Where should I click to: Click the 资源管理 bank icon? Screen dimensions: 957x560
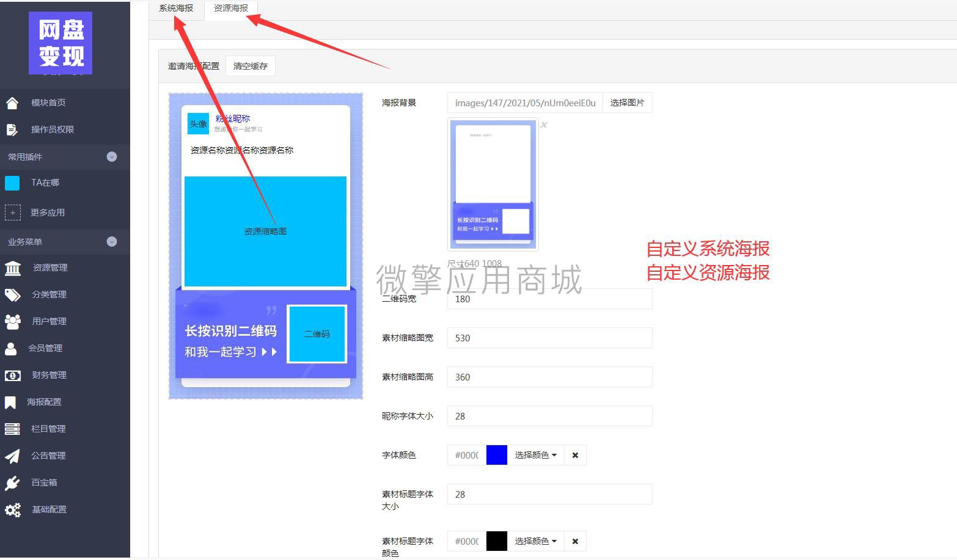click(x=12, y=267)
